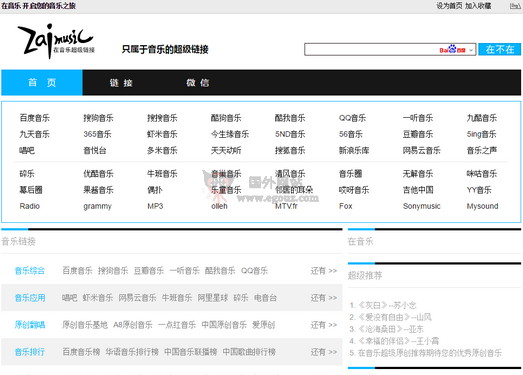The image size is (523, 375).
Task: Click the top-right corner icon
Action: coord(515,6)
